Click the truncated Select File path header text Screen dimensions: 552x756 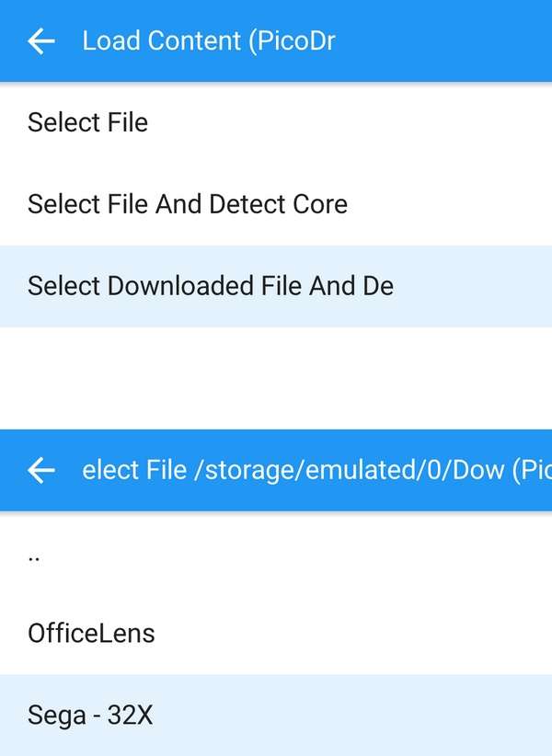(316, 470)
